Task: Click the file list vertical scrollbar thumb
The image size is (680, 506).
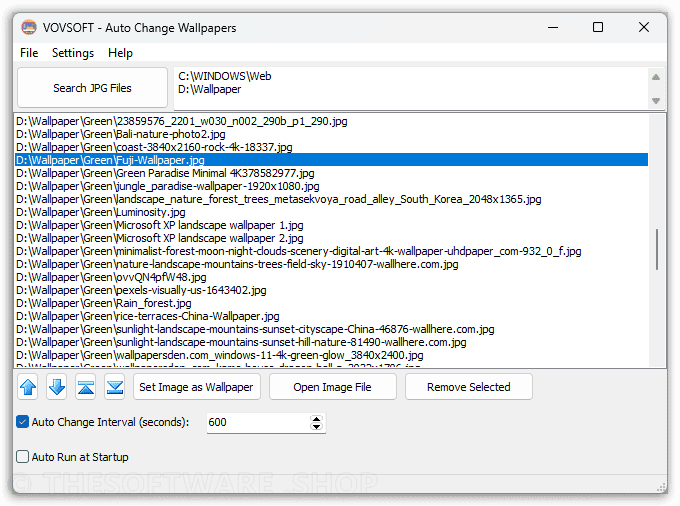Action: click(657, 249)
